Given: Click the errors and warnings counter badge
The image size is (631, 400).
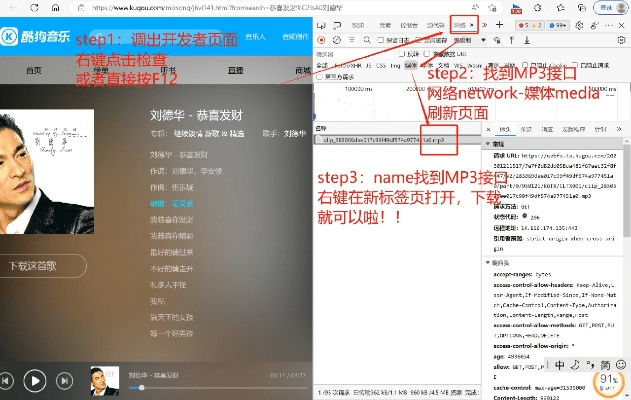Looking at the screenshot, I should click(530, 25).
